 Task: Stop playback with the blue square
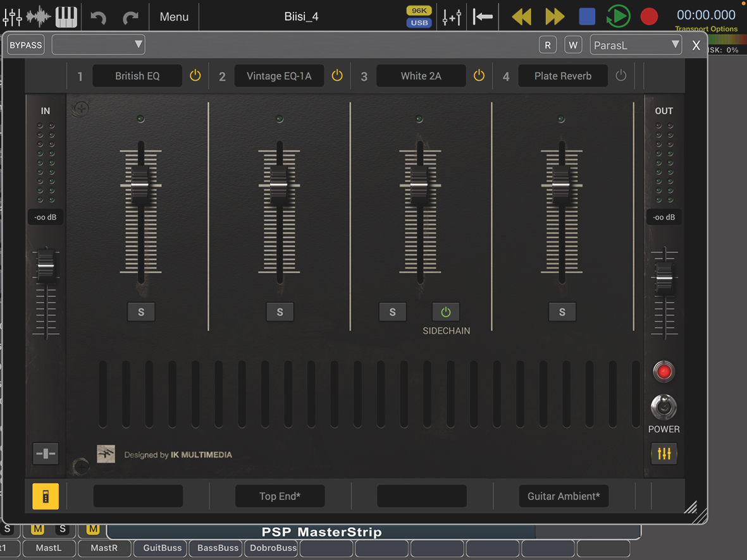[x=587, y=16]
